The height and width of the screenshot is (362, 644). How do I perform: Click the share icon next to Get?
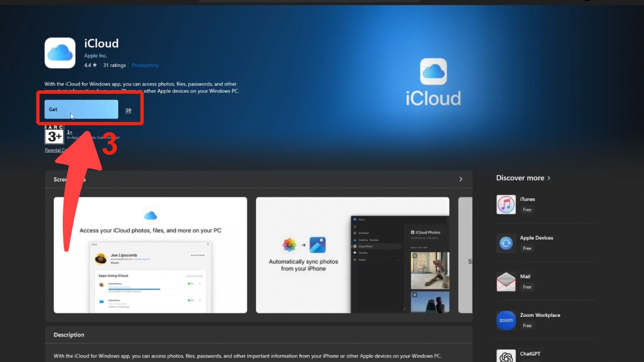pos(129,110)
